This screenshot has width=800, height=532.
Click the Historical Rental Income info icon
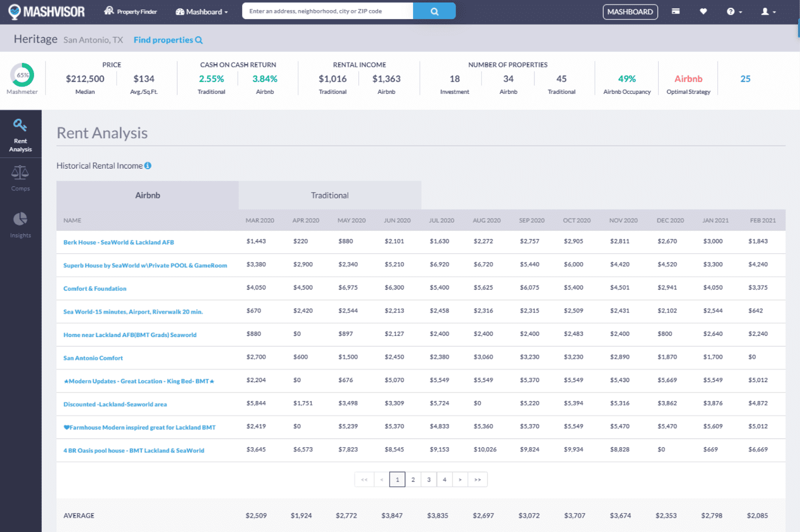[147, 165]
